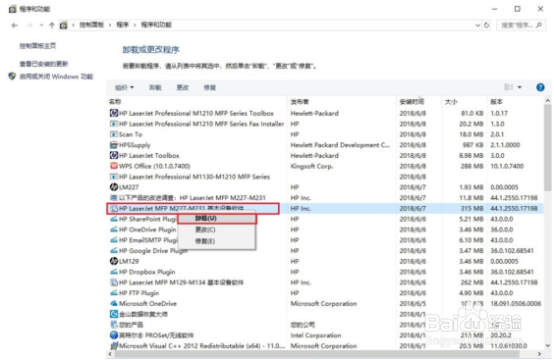
Task: Sort by the Name column header
Action: point(198,102)
